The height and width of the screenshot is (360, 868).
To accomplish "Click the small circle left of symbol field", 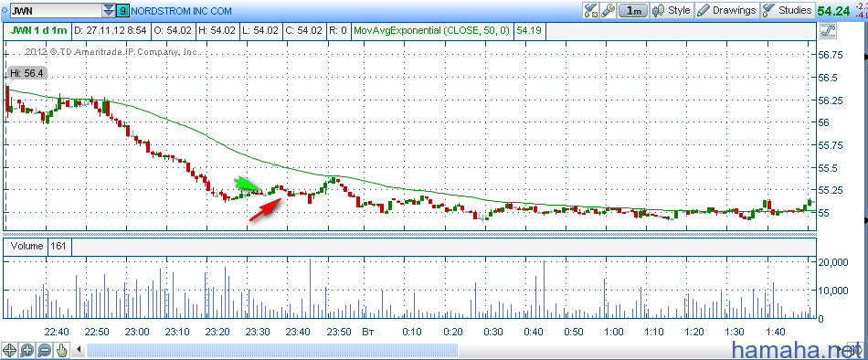I will [x=5, y=11].
